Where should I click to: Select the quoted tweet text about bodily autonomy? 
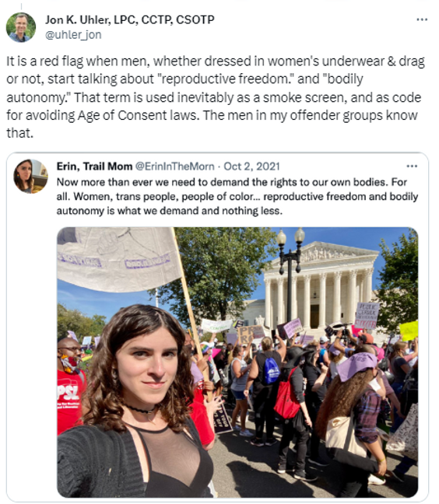click(237, 197)
